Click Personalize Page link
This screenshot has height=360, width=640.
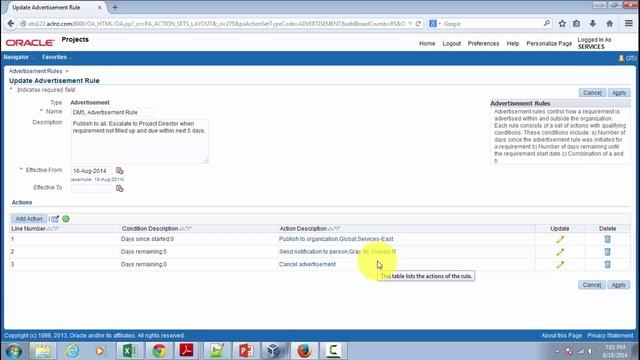click(549, 43)
